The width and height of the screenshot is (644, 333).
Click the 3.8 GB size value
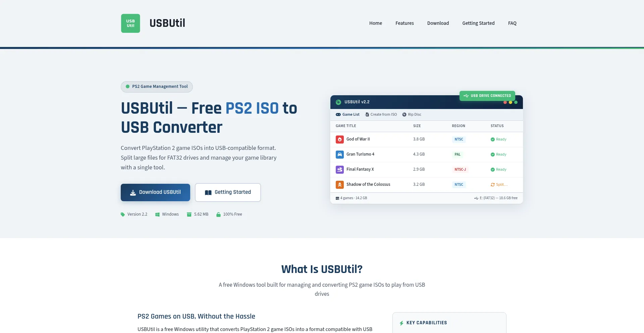[x=419, y=139]
